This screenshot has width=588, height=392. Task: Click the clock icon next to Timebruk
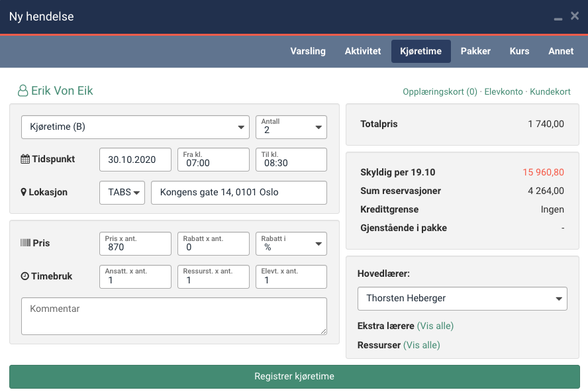click(x=24, y=276)
